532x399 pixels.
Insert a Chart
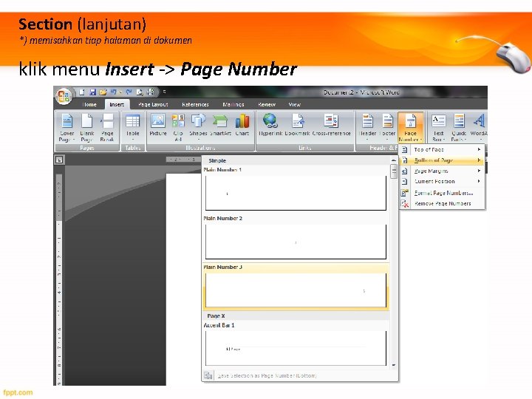(x=242, y=126)
